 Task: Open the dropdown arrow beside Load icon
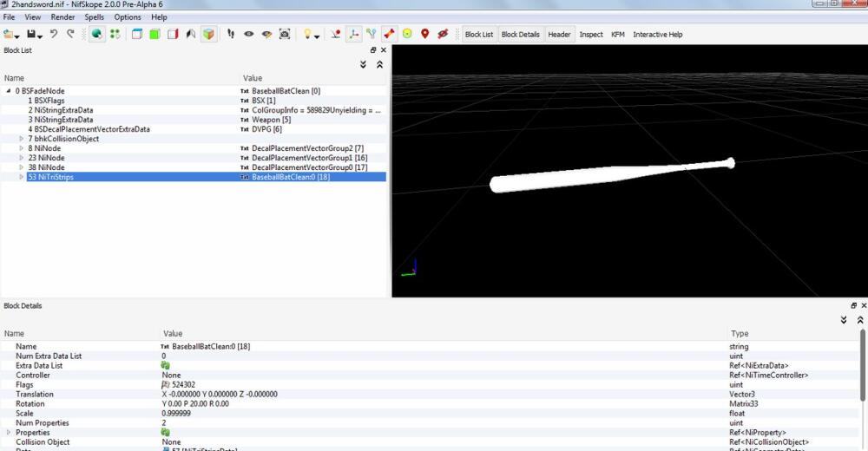17,36
